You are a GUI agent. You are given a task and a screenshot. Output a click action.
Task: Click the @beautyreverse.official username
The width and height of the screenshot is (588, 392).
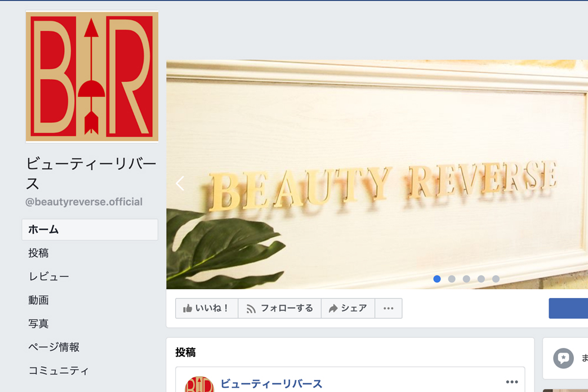coord(84,202)
